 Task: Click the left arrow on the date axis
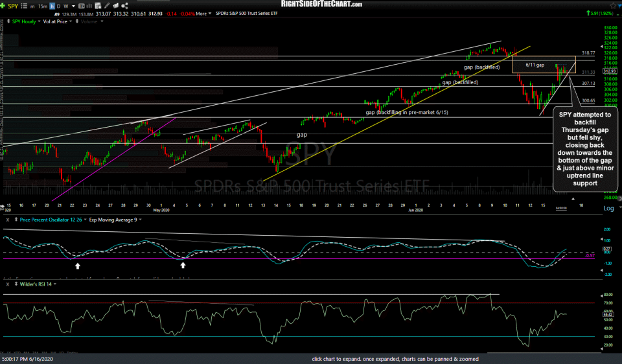coord(2,207)
